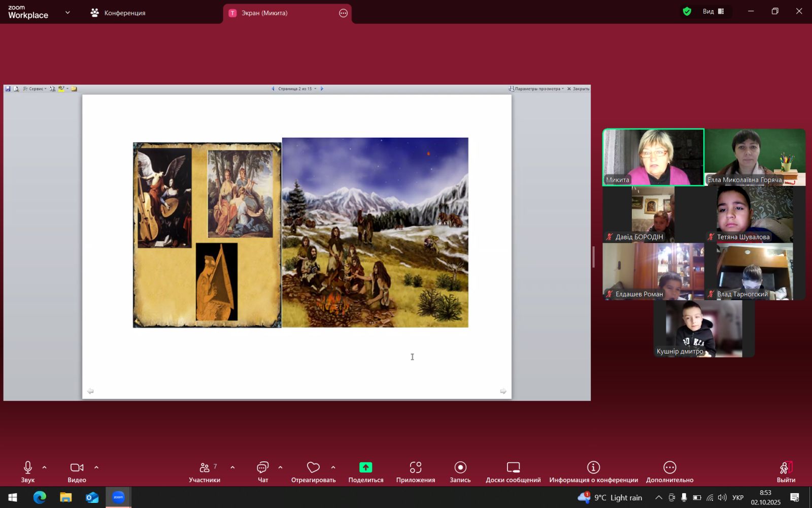Screen dimensions: 812x508
Task: Toggle the camera with Видео button
Action: pos(77,471)
